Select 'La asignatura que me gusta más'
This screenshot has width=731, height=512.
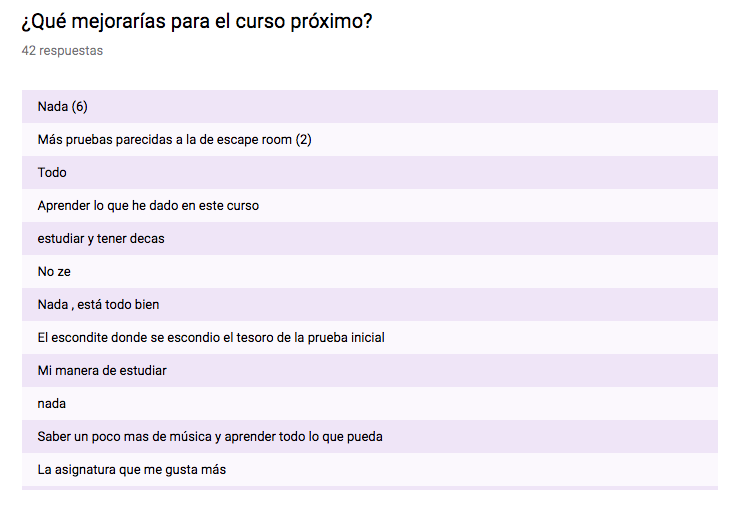[370, 470]
